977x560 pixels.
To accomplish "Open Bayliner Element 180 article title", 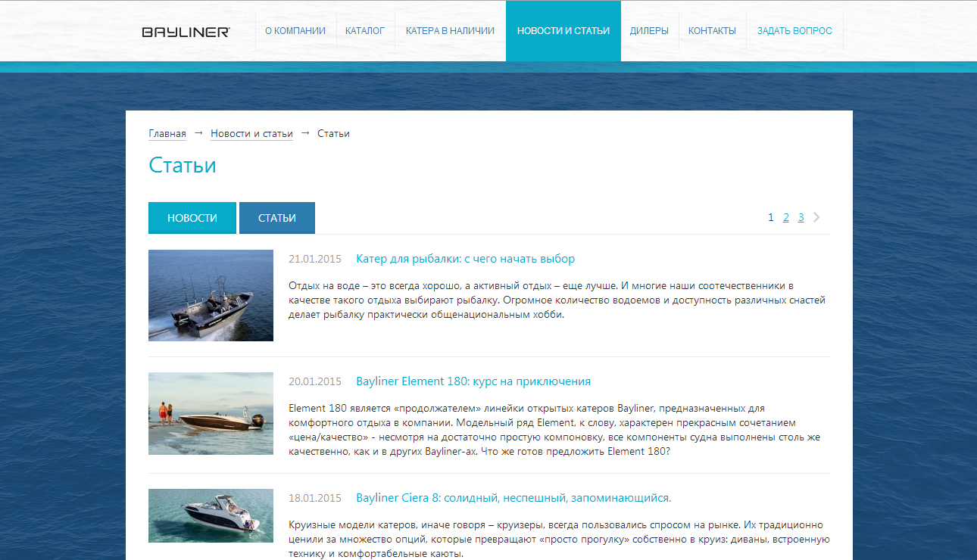I will (x=473, y=381).
